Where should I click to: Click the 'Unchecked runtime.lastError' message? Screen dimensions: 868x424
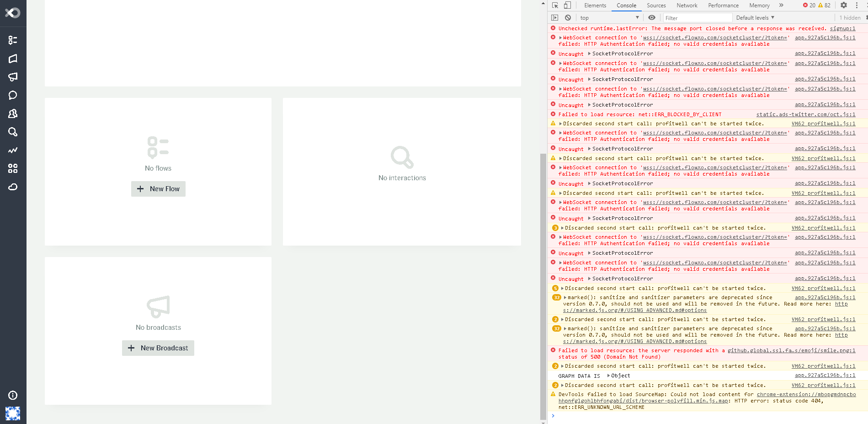(692, 28)
